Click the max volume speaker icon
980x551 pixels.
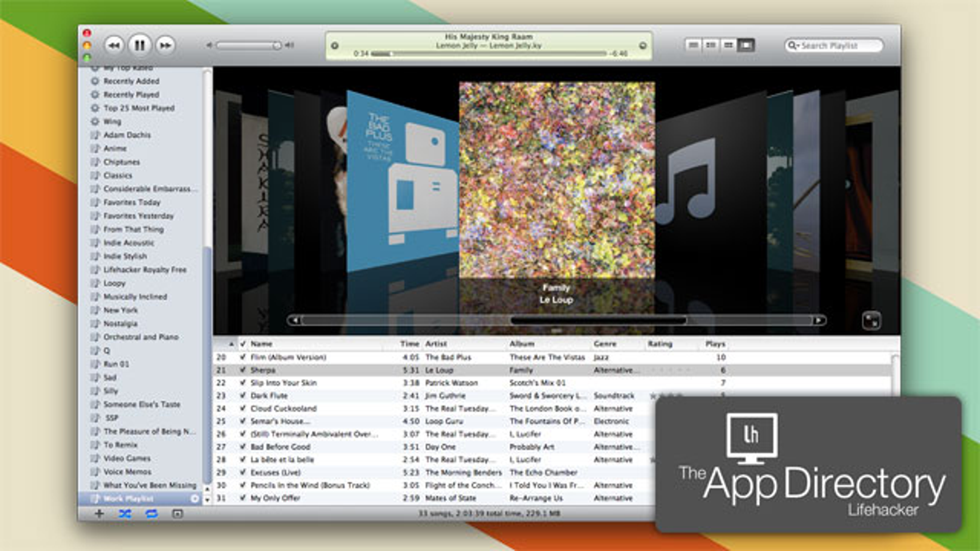pyautogui.click(x=290, y=45)
